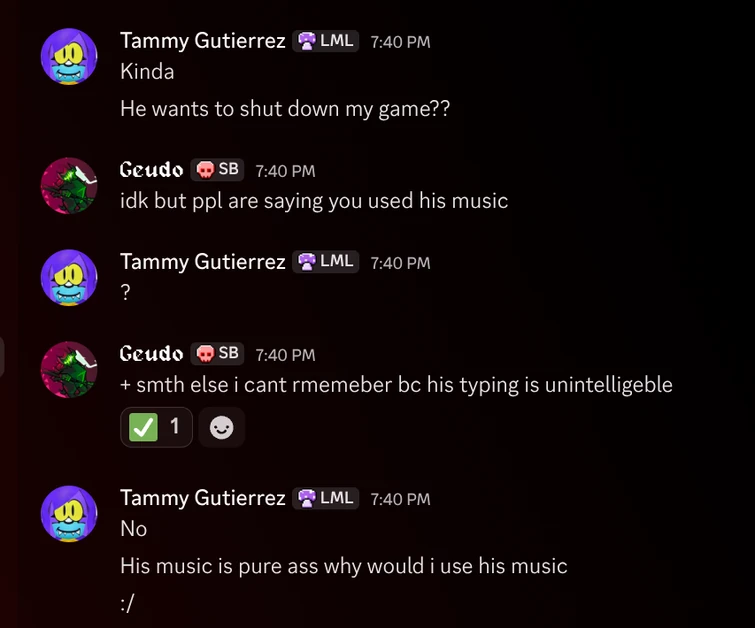Viewport: 755px width, 628px height.
Task: Select Tammy's avatar beside the "No" message
Action: coord(69,514)
